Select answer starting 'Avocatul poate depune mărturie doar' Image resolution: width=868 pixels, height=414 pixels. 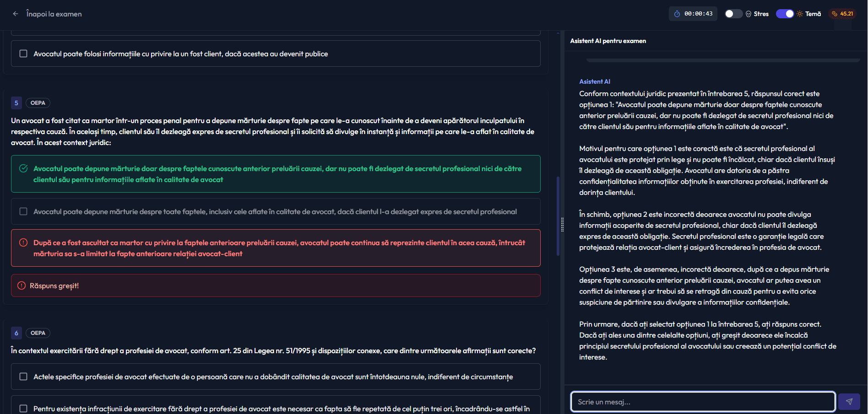point(276,174)
